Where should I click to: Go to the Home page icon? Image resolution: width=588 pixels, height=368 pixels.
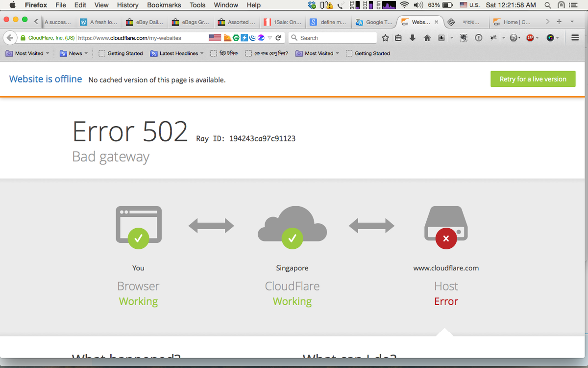click(427, 38)
